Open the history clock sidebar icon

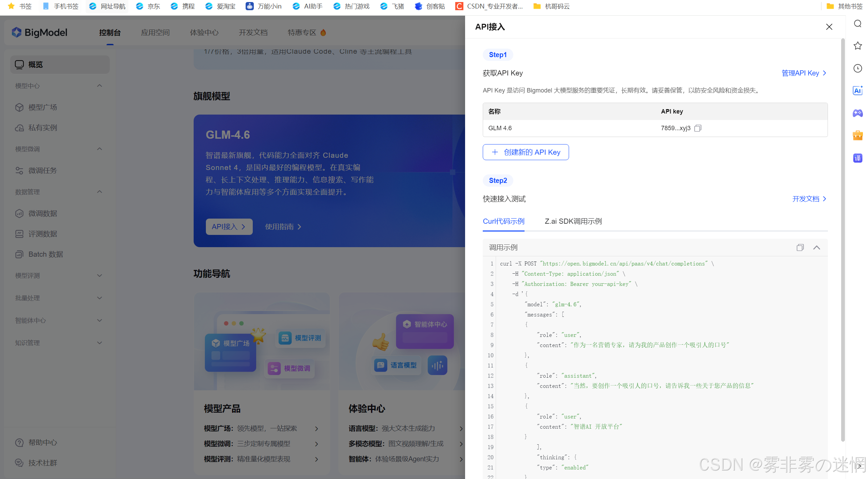tap(857, 68)
